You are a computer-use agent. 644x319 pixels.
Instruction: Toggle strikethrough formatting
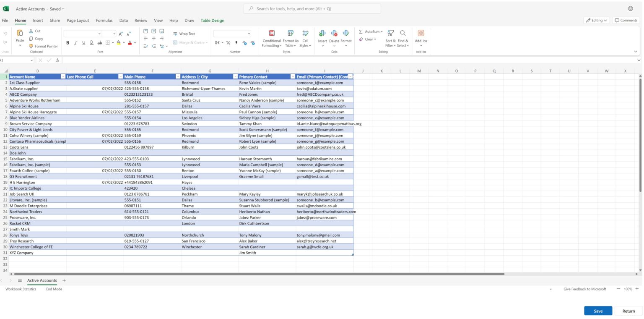pos(100,42)
